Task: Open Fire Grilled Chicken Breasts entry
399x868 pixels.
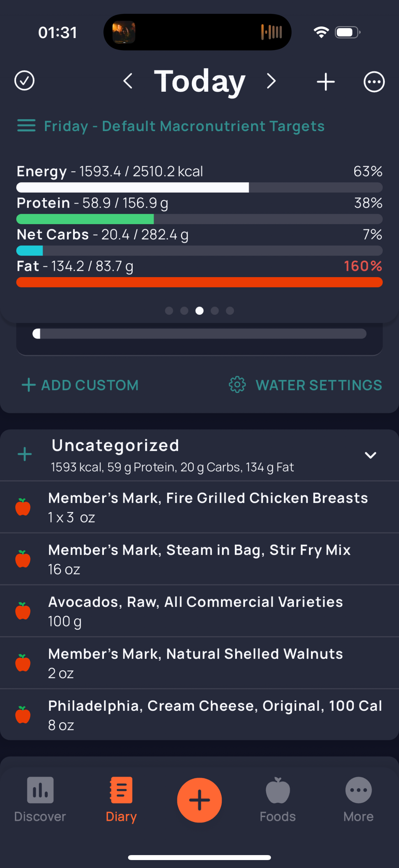Action: coord(199,507)
